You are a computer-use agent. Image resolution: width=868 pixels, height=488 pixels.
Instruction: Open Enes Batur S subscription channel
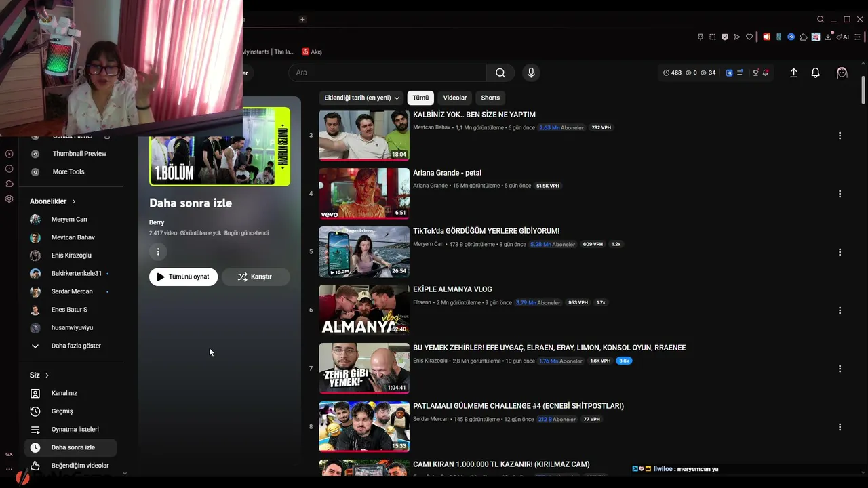tap(71, 310)
